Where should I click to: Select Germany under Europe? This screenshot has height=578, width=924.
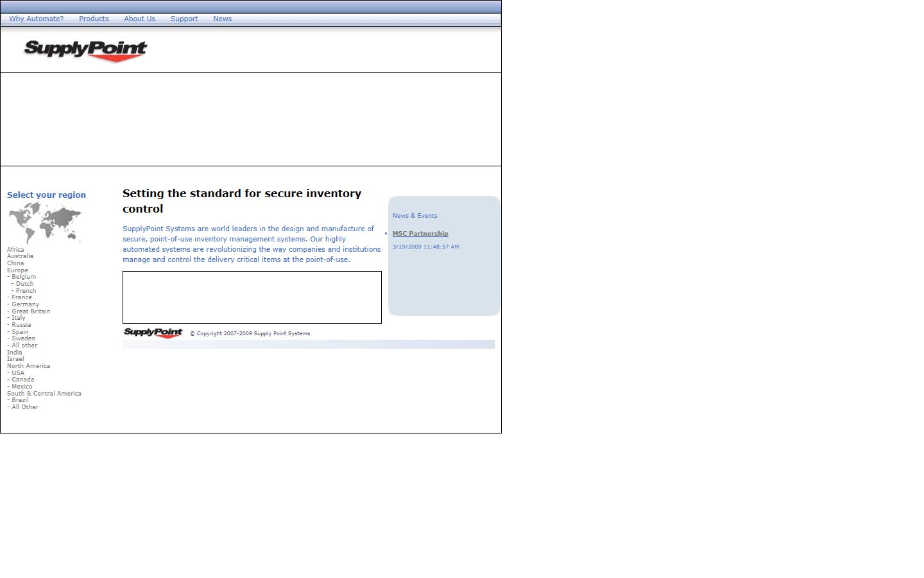25,304
